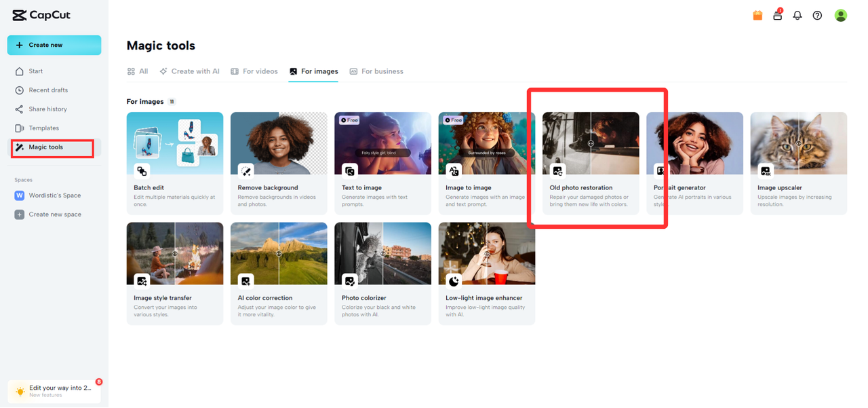Screen dimensions: 868x408
Task: Open the profile avatar menu
Action: coord(841,15)
